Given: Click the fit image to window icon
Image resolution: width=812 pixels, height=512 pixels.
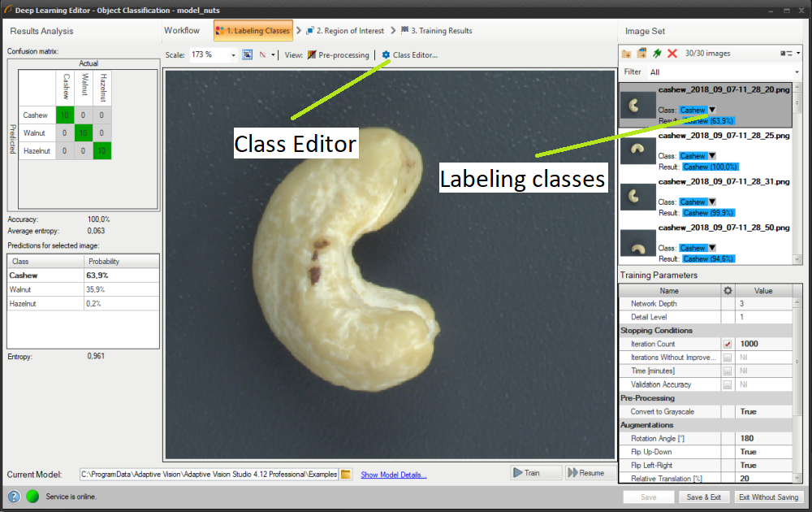Looking at the screenshot, I should (248, 55).
